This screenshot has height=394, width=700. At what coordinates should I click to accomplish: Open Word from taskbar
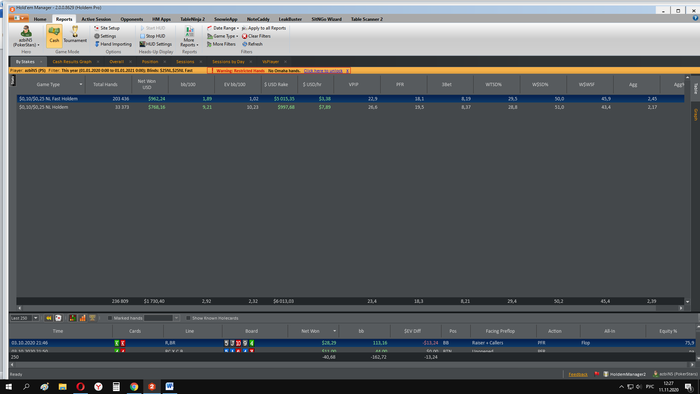pyautogui.click(x=170, y=386)
